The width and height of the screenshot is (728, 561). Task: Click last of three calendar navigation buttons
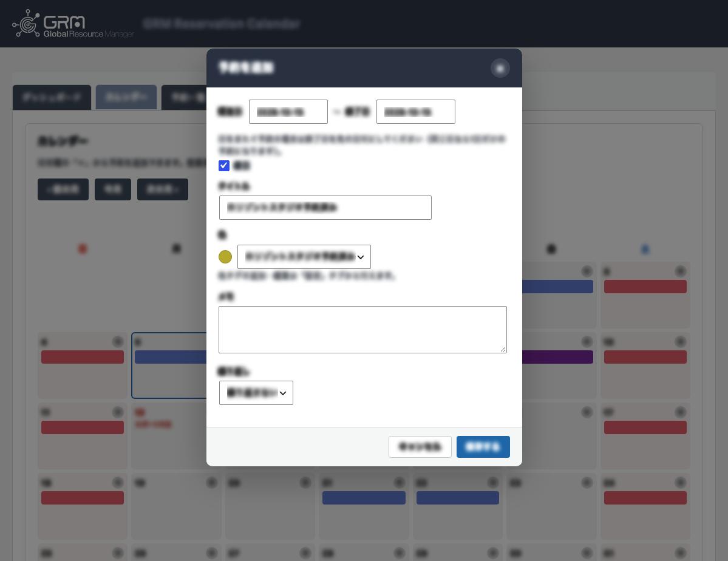pyautogui.click(x=163, y=189)
